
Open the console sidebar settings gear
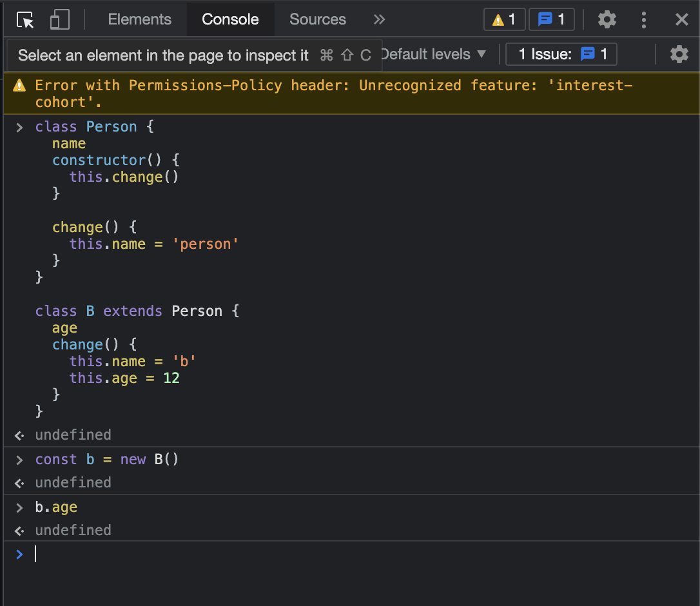pyautogui.click(x=679, y=54)
